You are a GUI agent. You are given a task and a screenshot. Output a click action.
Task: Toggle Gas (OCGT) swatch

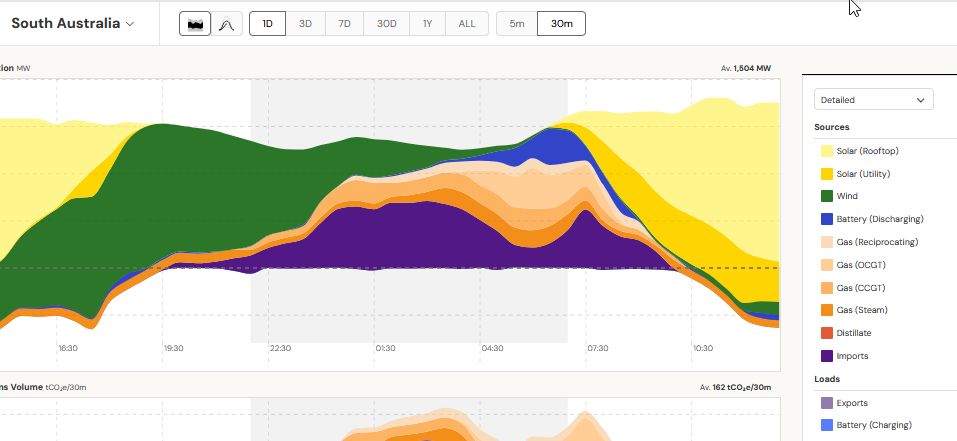coord(827,265)
